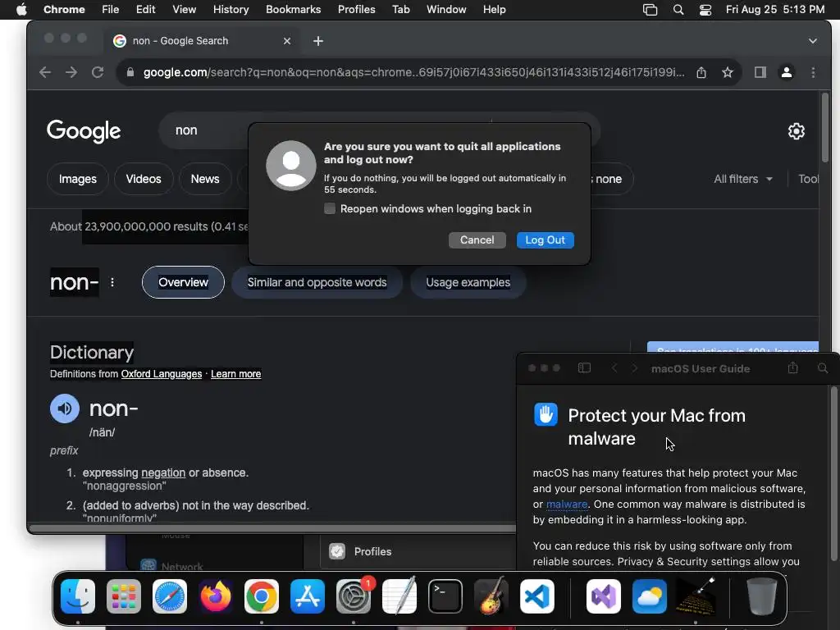Open the Window menu

click(x=446, y=10)
